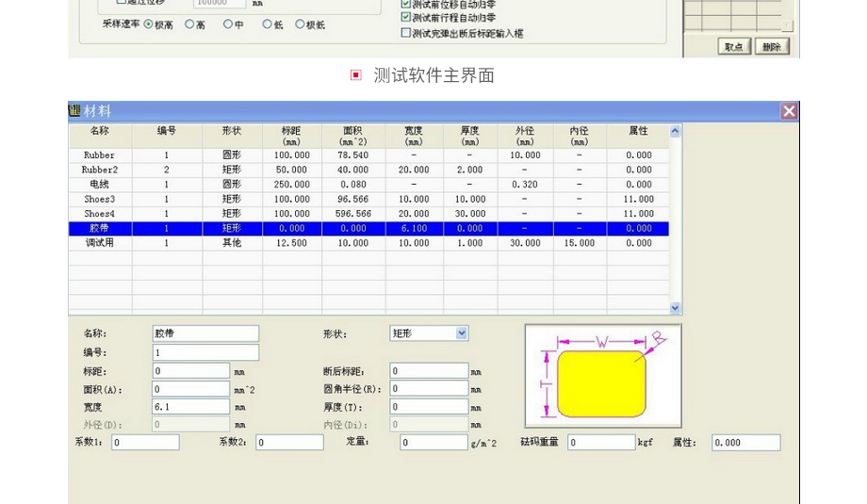Enable 测试完弹出断后标距输入框 checkbox
867x504 pixels.
406,33
